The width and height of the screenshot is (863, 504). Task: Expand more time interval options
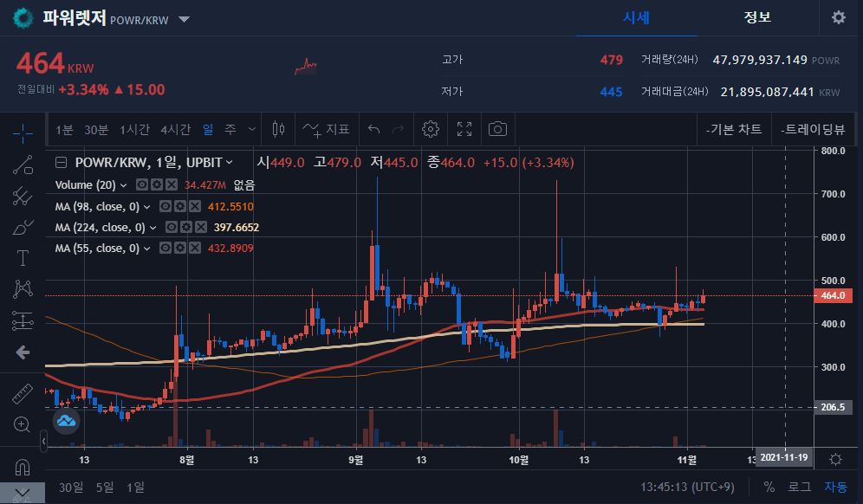coord(251,129)
